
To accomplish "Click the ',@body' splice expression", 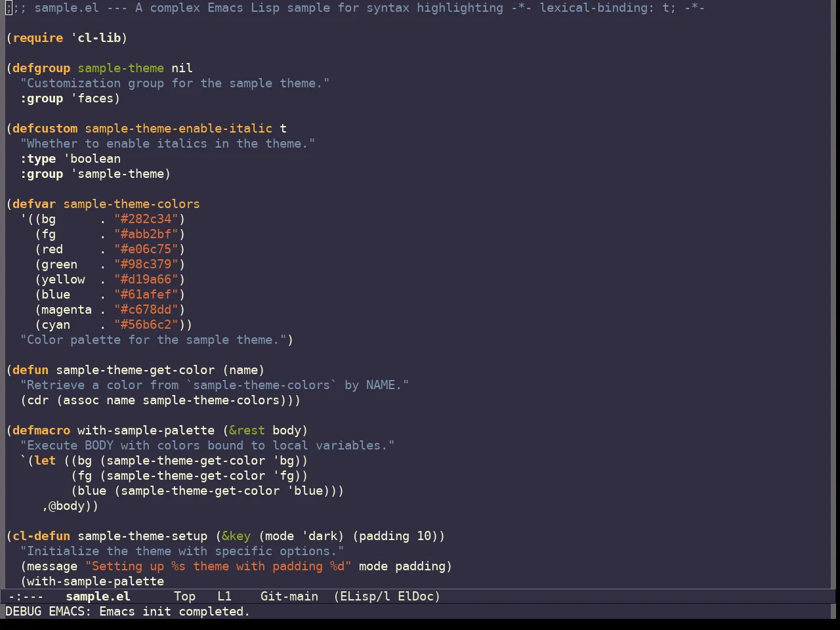I will point(66,506).
